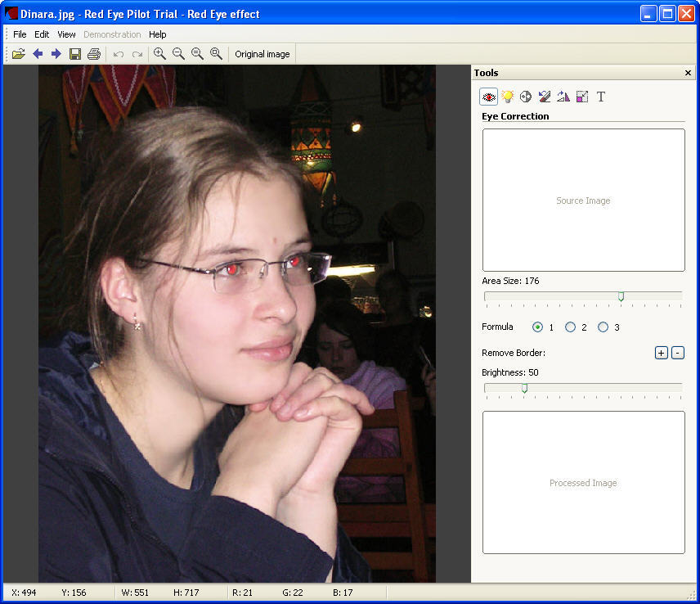Image resolution: width=700 pixels, height=604 pixels.
Task: Select the Text tool (T icon)
Action: (601, 97)
